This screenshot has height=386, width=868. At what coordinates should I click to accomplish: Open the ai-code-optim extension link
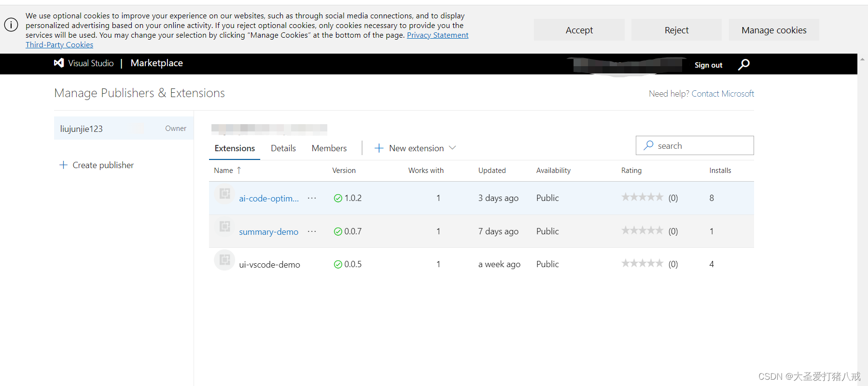point(269,199)
